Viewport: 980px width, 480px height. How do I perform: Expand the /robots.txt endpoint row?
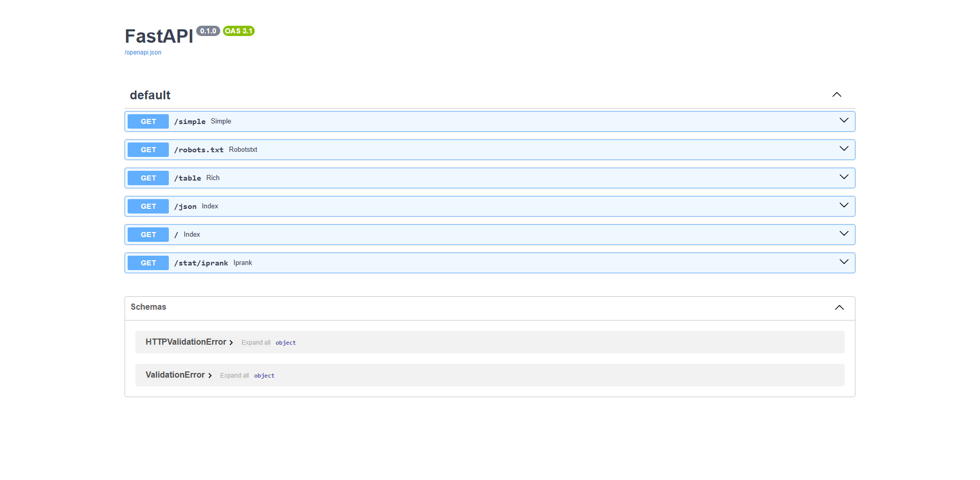(844, 149)
